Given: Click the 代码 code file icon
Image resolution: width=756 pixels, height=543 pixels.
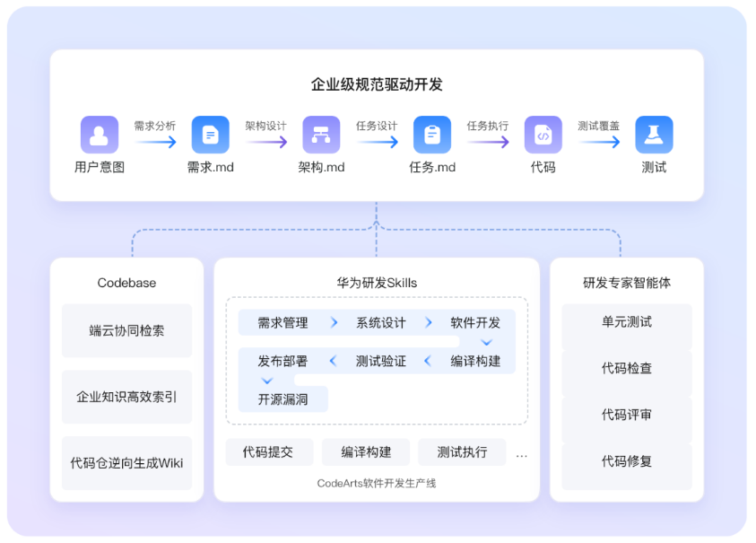Looking at the screenshot, I should (x=543, y=135).
